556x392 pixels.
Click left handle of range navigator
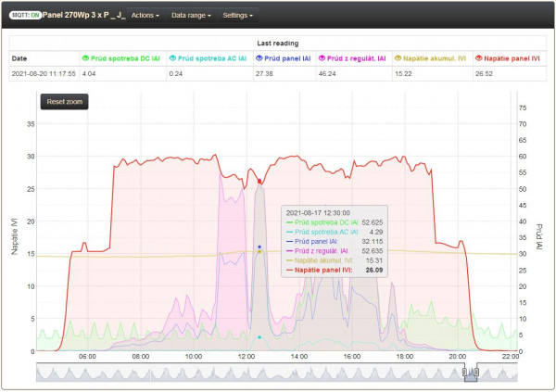pos(464,372)
